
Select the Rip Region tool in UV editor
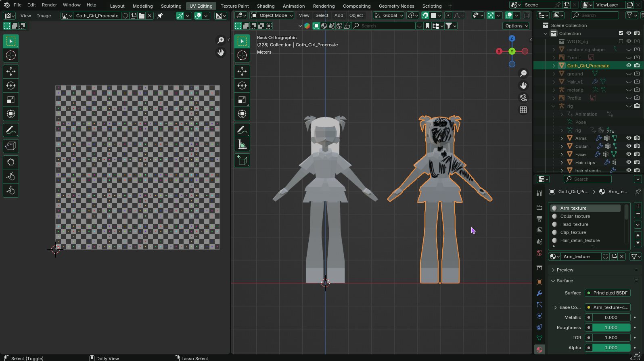[x=11, y=146]
